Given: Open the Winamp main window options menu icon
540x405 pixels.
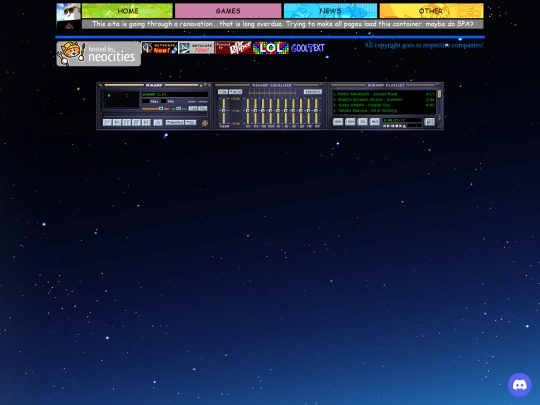Looking at the screenshot, I should coord(101,85).
